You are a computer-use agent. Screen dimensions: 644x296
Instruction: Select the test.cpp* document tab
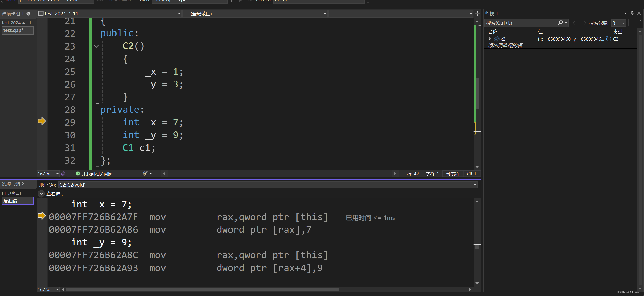click(18, 30)
